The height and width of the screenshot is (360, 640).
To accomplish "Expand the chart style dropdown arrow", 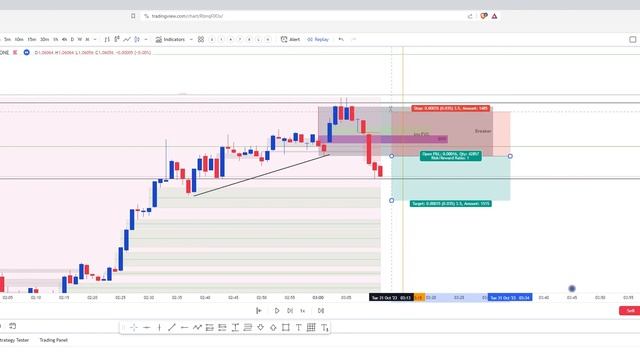I will tap(146, 40).
